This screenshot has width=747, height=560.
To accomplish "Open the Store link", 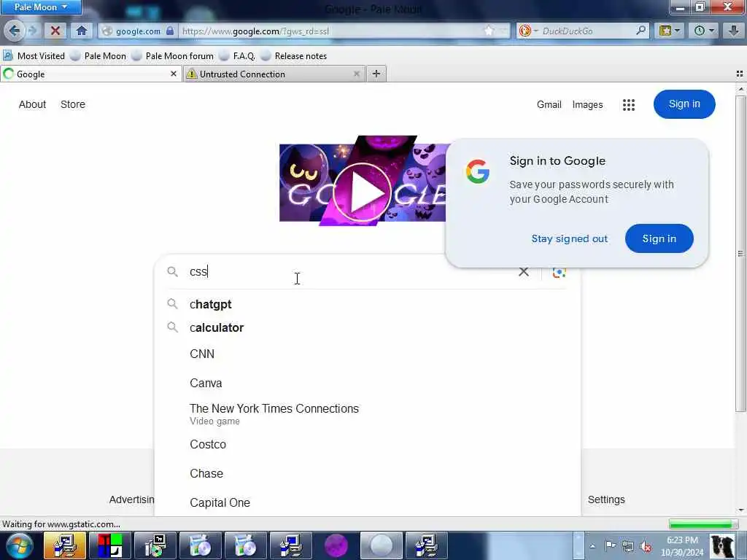I will [73, 104].
